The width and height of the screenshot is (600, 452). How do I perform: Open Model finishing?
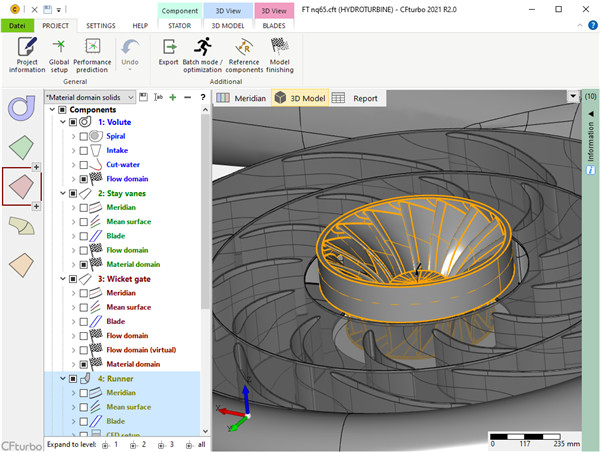pyautogui.click(x=280, y=55)
